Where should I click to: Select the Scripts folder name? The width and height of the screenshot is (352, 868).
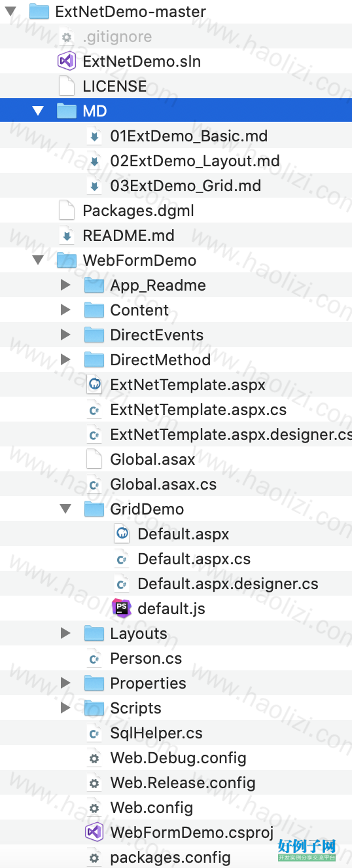point(135,708)
